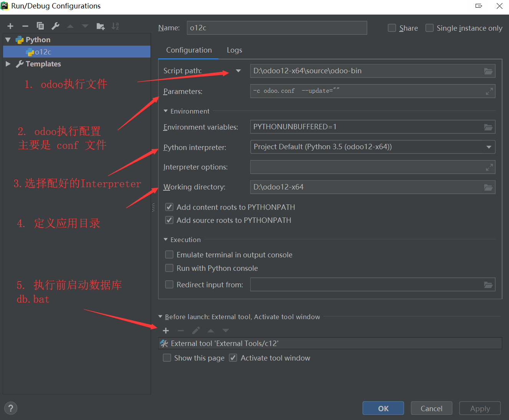Viewport: 509px width, 420px height.
Task: Open the Script path type dropdown arrow
Action: coord(238,71)
